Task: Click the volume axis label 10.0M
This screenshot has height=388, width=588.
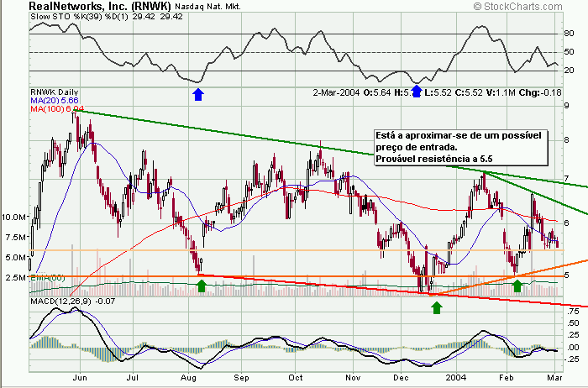Action: coord(14,217)
